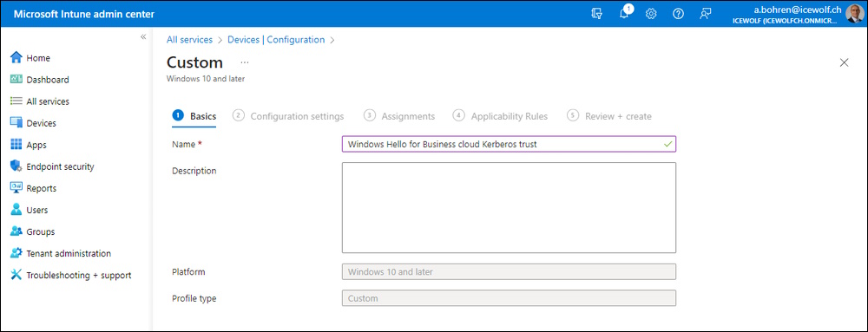Viewport: 868px width, 332px height.
Task: Click the Troubleshooting + support tools icon
Action: pyautogui.click(x=16, y=275)
